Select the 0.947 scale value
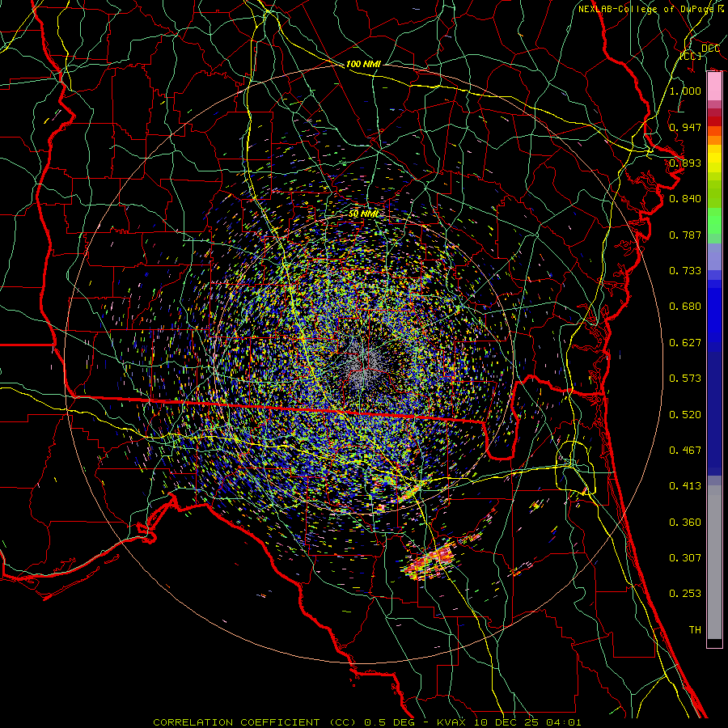728x728 pixels. click(x=685, y=127)
